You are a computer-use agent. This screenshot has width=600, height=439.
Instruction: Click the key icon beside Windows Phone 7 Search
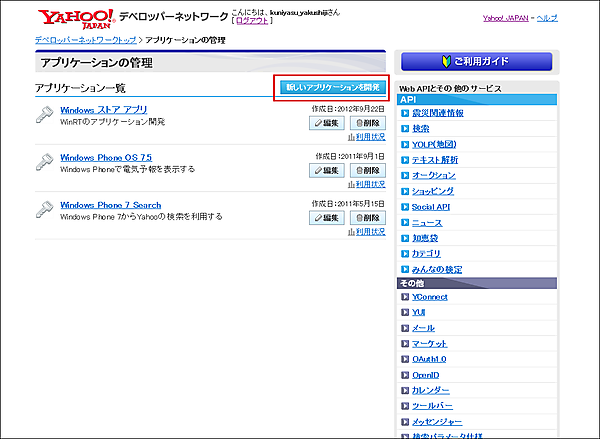pyautogui.click(x=44, y=210)
